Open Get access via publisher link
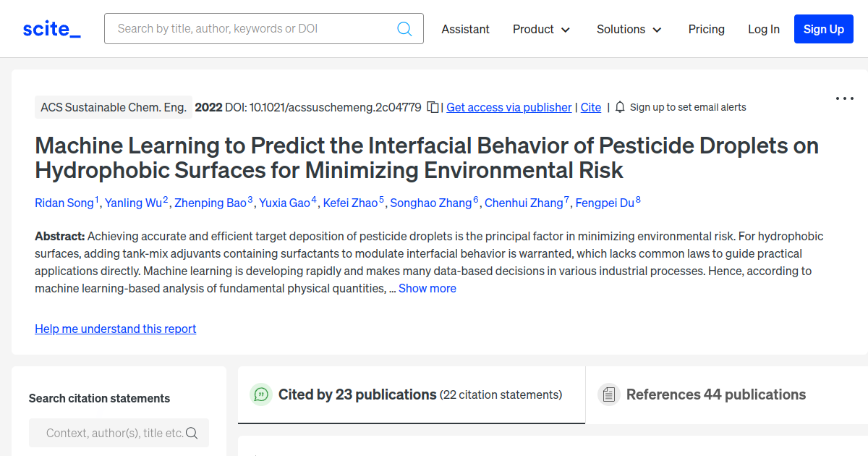 tap(509, 107)
